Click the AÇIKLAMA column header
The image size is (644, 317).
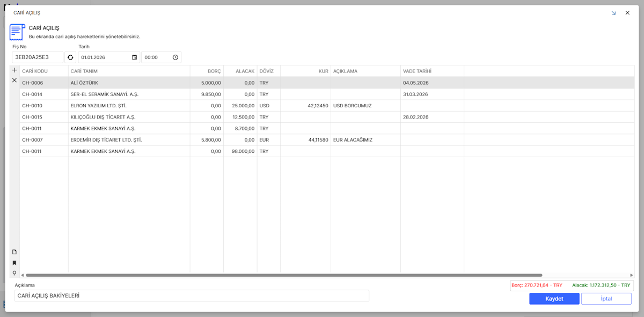pyautogui.click(x=365, y=71)
